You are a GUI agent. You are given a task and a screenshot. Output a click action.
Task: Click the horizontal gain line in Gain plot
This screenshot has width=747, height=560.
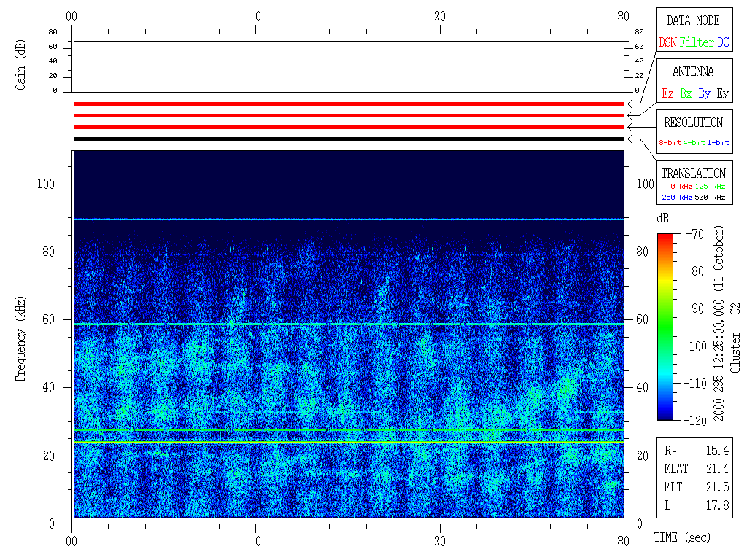[x=348, y=41]
